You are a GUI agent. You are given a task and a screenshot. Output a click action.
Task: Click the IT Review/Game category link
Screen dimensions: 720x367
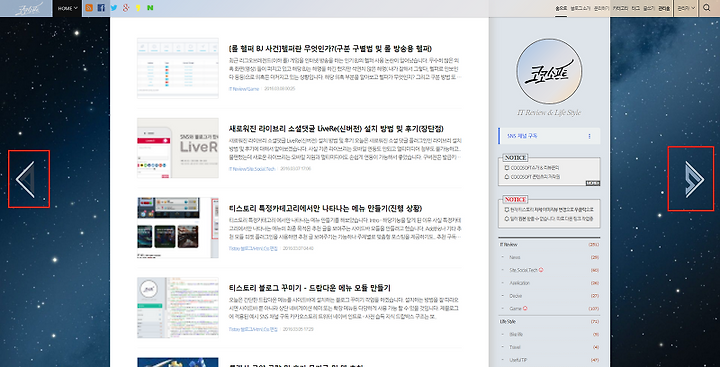244,89
